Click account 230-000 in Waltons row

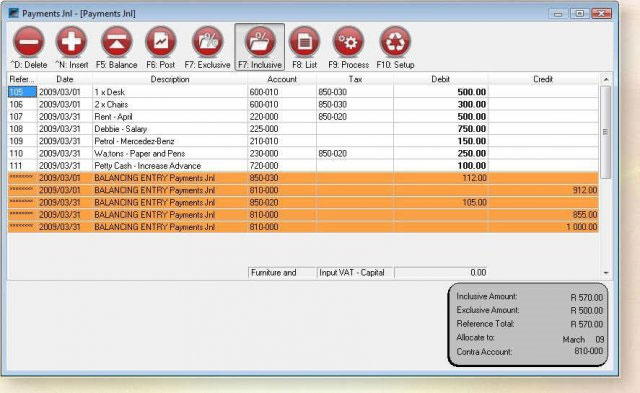(x=264, y=153)
